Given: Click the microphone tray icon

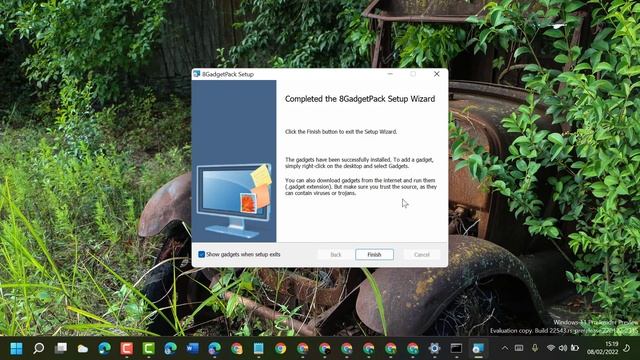Looking at the screenshot, I should click(x=535, y=348).
